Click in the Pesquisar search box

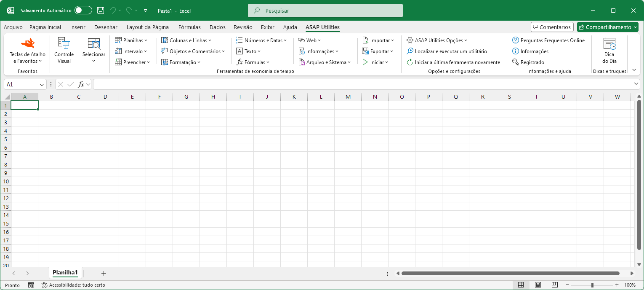325,11
